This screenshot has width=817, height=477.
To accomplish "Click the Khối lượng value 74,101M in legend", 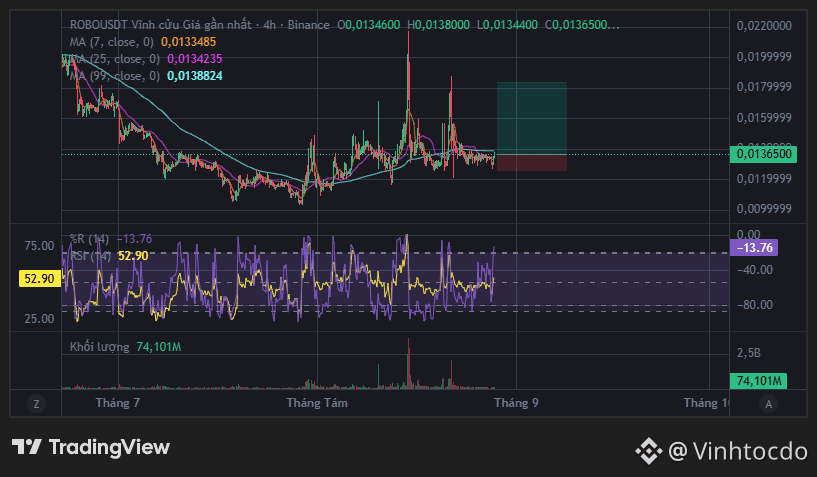I will pyautogui.click(x=159, y=347).
